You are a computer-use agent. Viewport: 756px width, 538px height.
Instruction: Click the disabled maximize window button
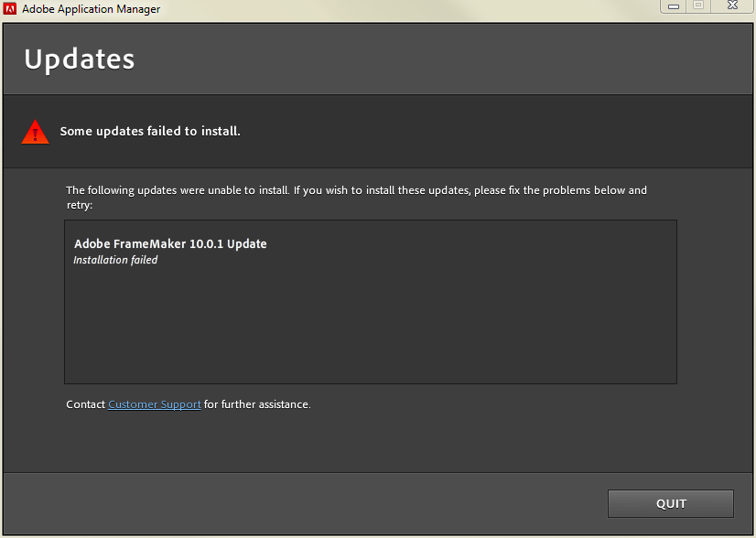pyautogui.click(x=698, y=5)
